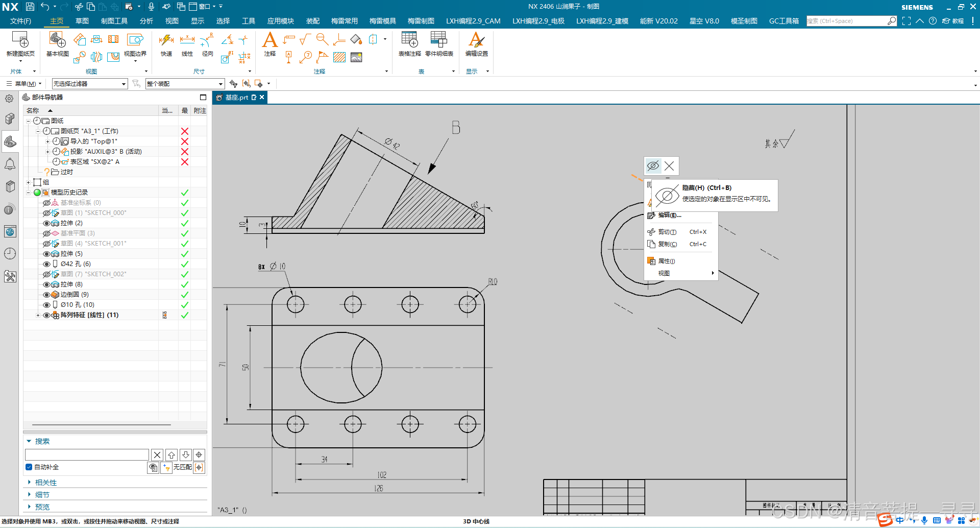Open the 整个装配 scope dropdown
Screen dimensions: 980x528
pyautogui.click(x=185, y=84)
